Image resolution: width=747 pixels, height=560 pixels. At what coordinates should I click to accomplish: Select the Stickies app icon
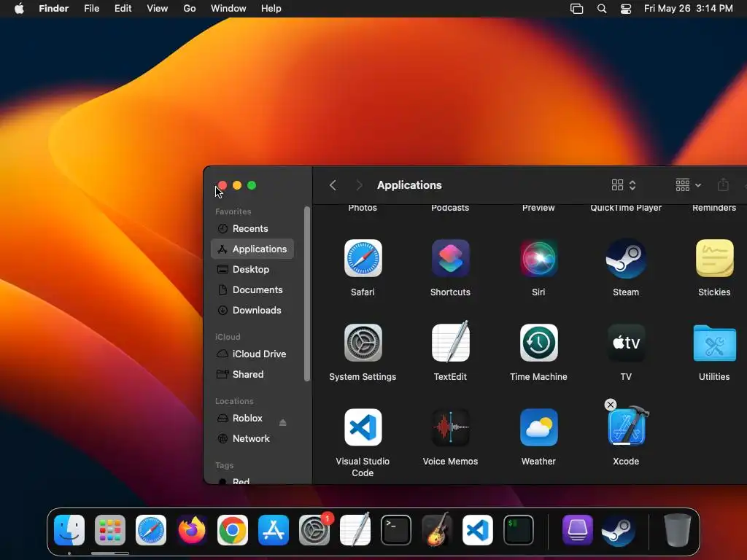click(x=714, y=258)
